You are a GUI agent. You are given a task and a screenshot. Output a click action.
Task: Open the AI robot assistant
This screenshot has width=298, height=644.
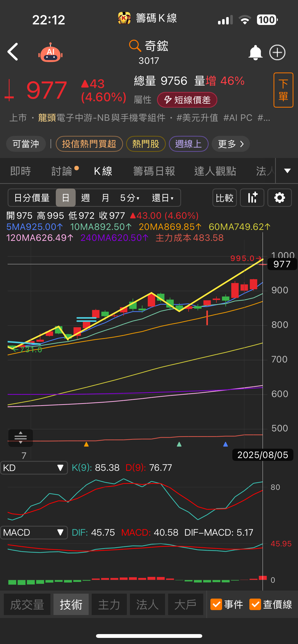point(50,53)
